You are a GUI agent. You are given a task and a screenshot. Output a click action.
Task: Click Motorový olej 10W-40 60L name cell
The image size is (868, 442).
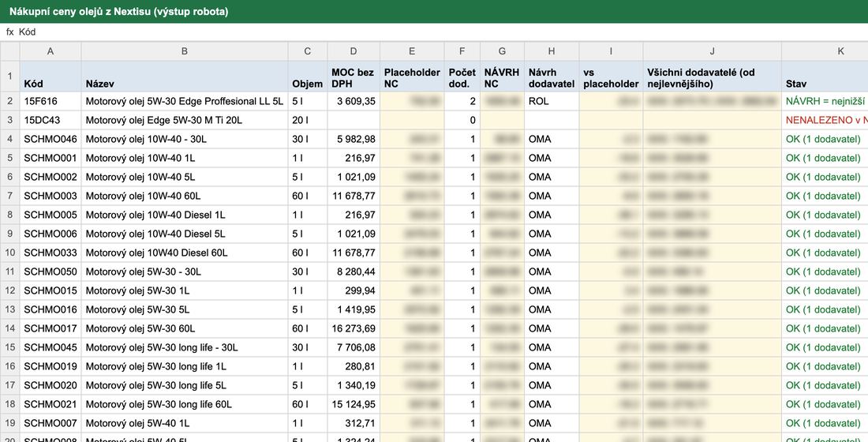(185, 196)
